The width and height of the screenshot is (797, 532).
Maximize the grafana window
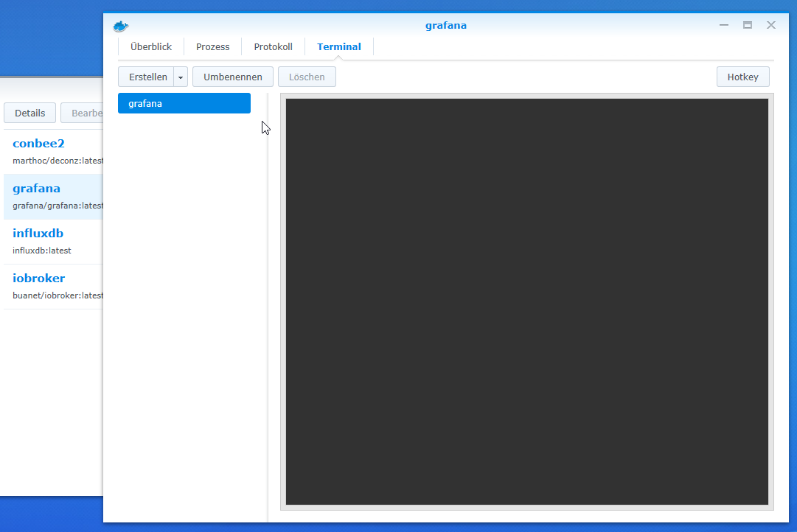coord(747,25)
